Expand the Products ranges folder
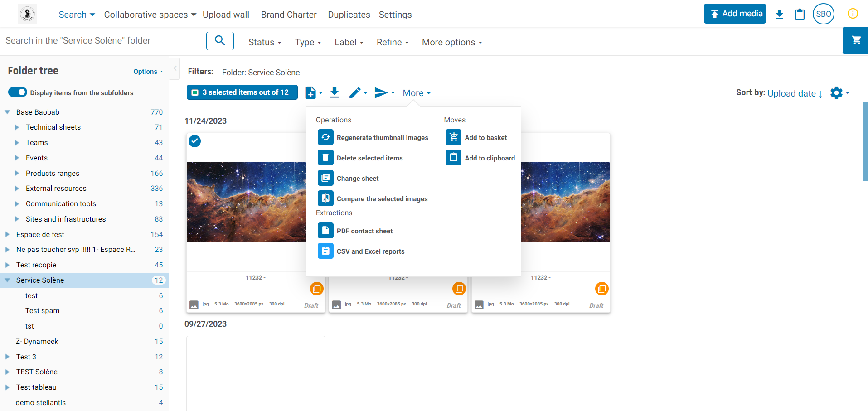 (17, 174)
